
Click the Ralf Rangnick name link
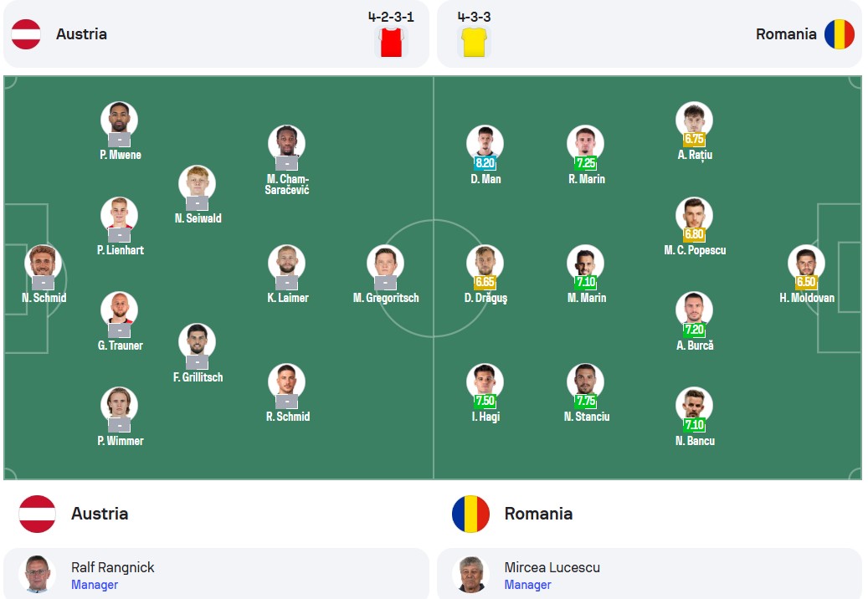click(112, 567)
